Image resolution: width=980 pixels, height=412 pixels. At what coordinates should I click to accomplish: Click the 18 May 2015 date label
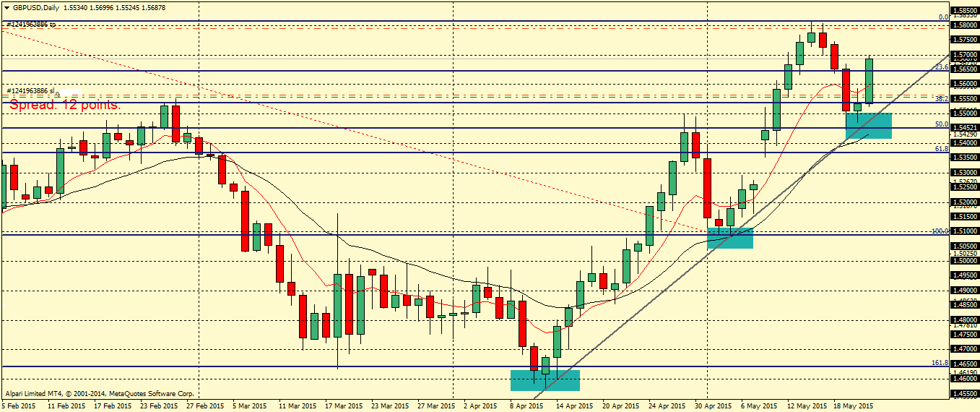click(854, 406)
